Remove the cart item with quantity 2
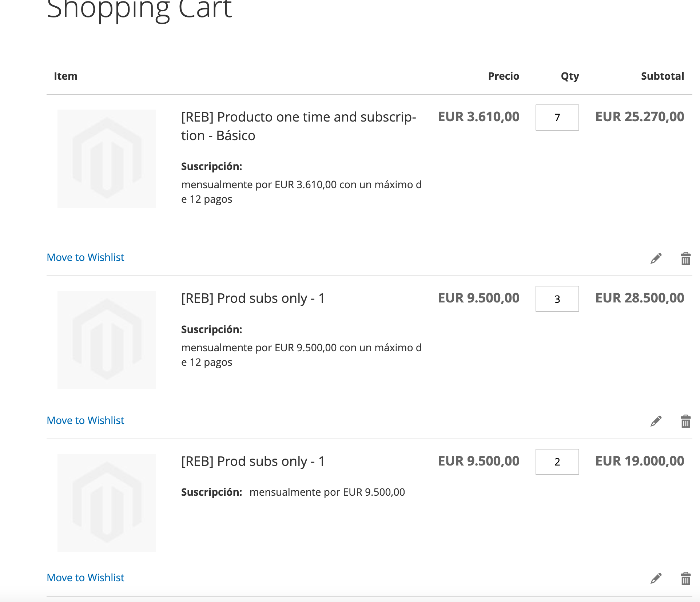700x602 pixels. point(685,578)
